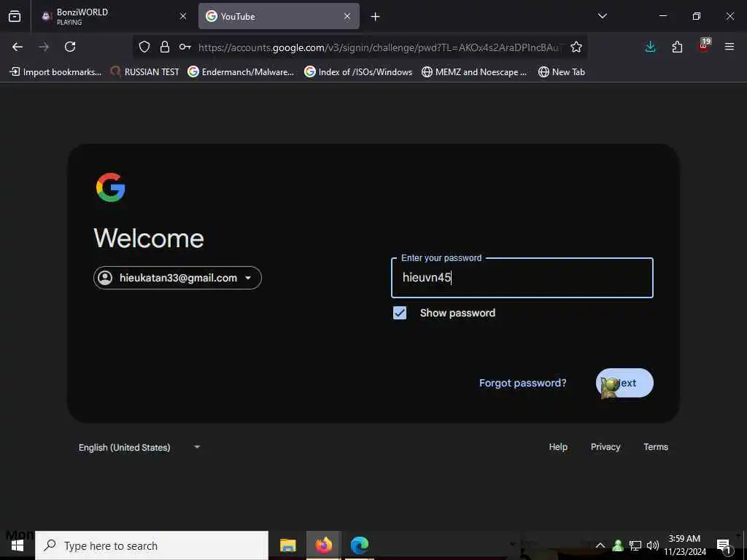Click the taskbar search box

[152, 545]
